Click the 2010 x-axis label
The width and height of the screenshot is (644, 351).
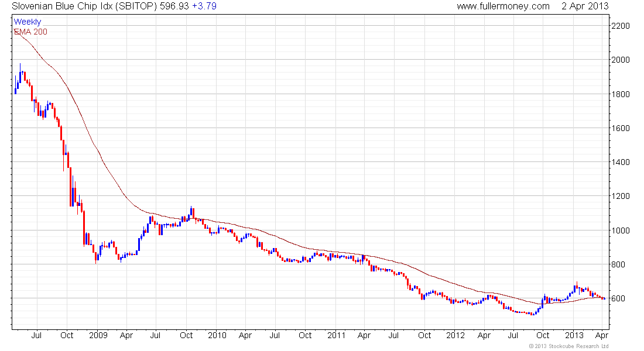[x=217, y=335]
